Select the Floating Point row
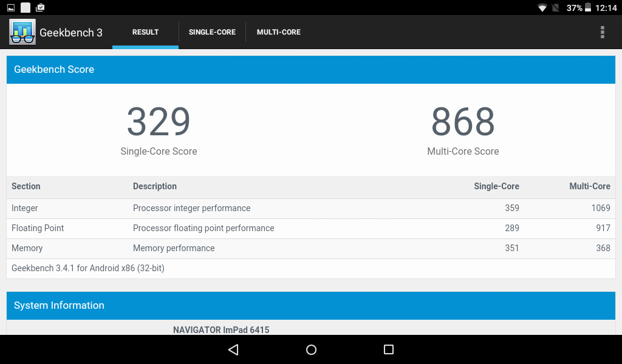 pos(310,228)
